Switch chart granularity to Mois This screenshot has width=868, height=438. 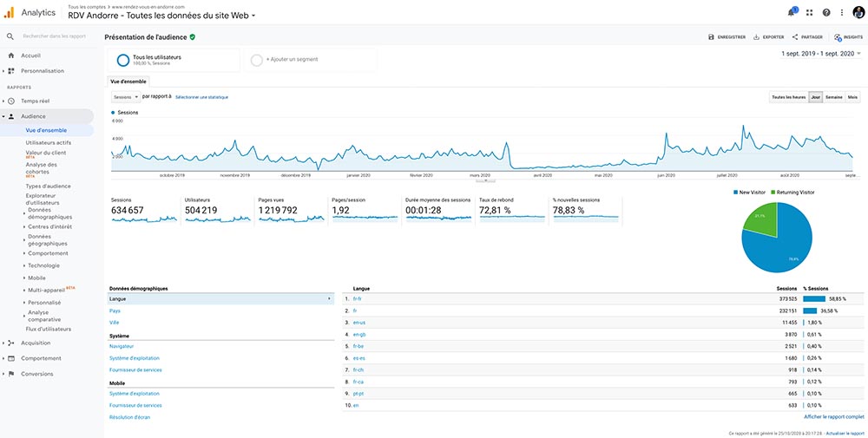(x=852, y=97)
